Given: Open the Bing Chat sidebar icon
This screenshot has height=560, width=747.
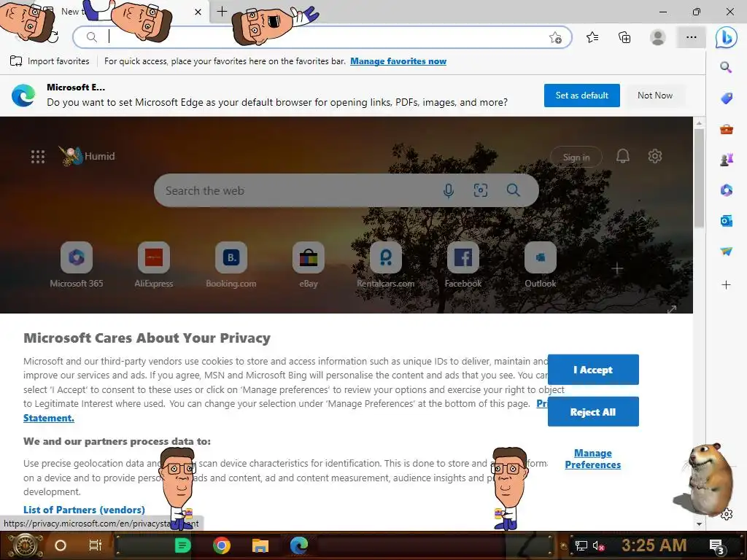Looking at the screenshot, I should tap(726, 37).
